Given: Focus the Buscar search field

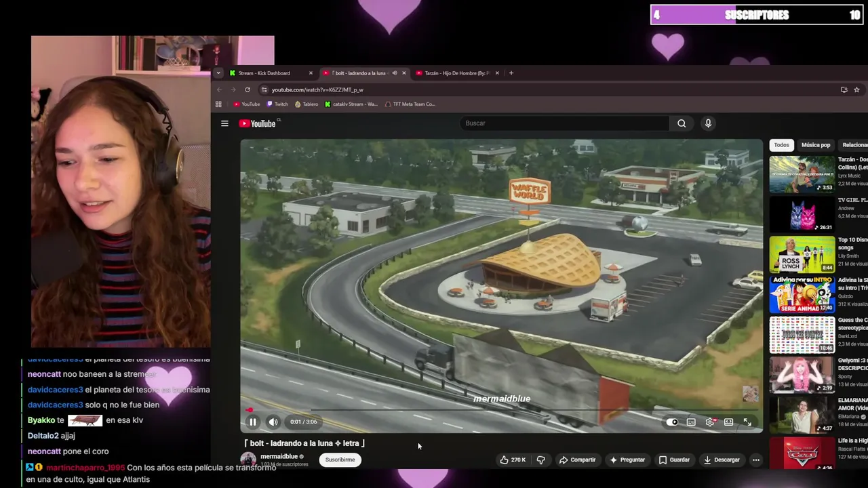Looking at the screenshot, I should [x=565, y=123].
